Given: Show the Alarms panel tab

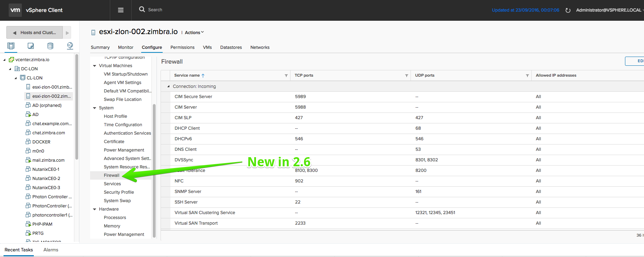Looking at the screenshot, I should point(51,250).
